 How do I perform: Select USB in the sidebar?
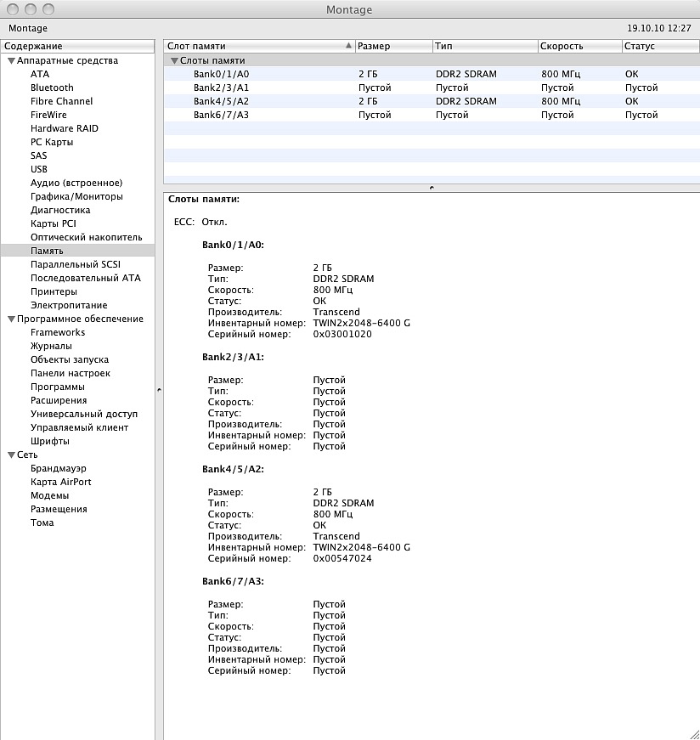(x=39, y=169)
